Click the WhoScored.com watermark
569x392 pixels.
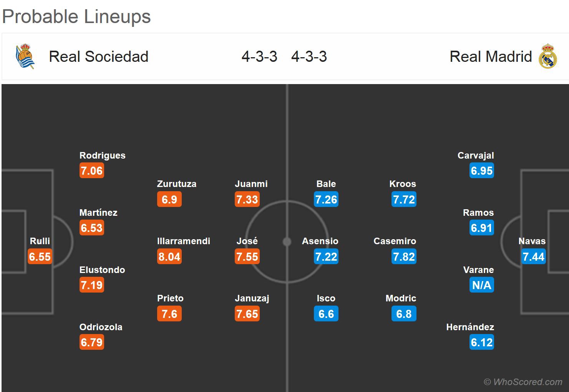coord(523,382)
